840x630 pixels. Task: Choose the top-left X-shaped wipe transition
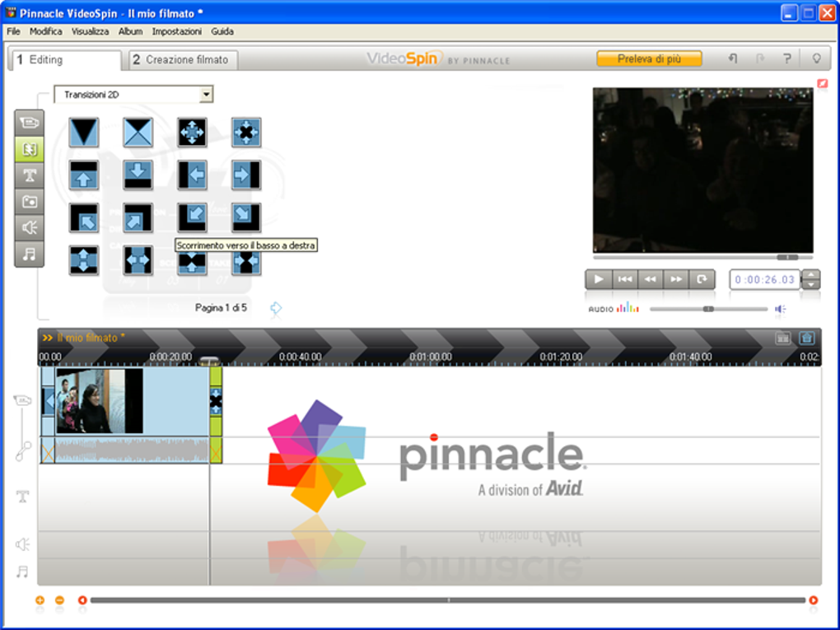tap(138, 133)
